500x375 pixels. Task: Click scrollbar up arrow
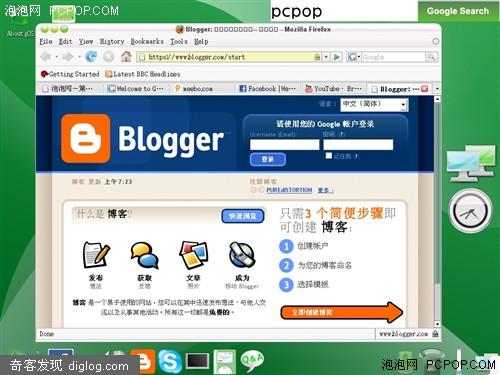(x=437, y=99)
